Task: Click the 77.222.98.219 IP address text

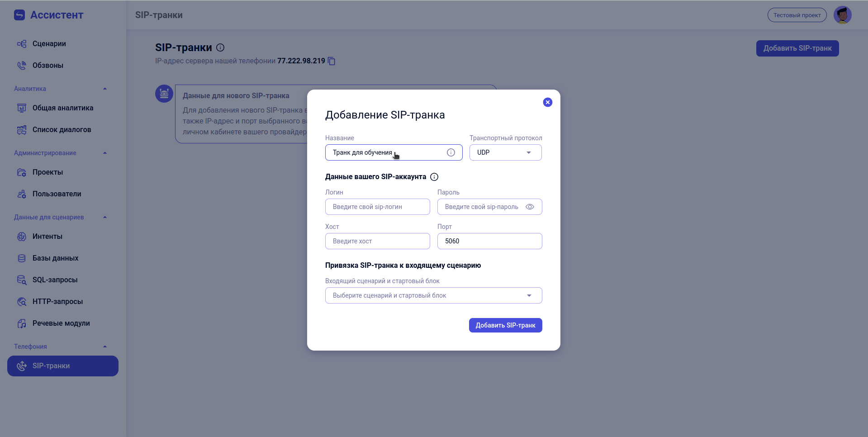Action: pyautogui.click(x=301, y=61)
